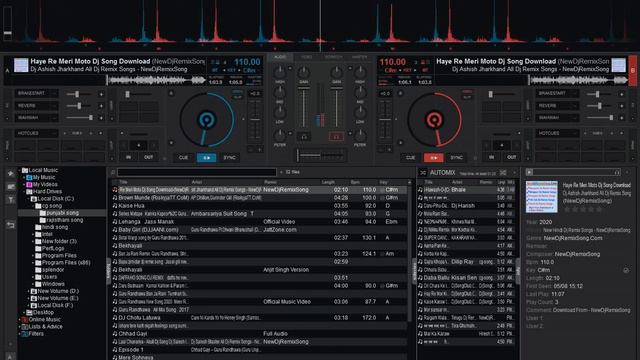Open left deck REVERB effect dropdown

(x=36, y=106)
